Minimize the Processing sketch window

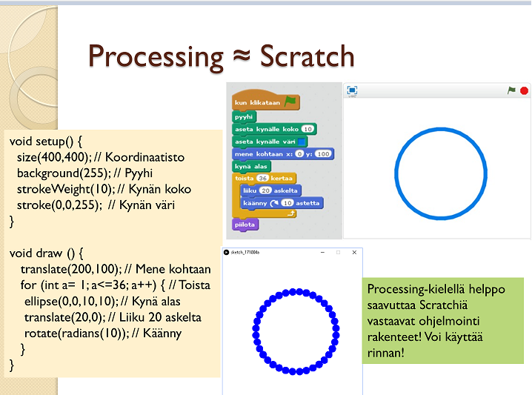[x=322, y=253]
